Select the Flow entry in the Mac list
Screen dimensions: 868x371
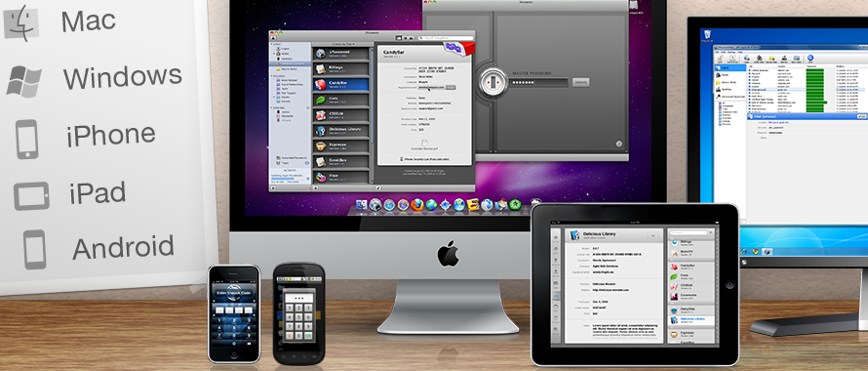(340, 177)
